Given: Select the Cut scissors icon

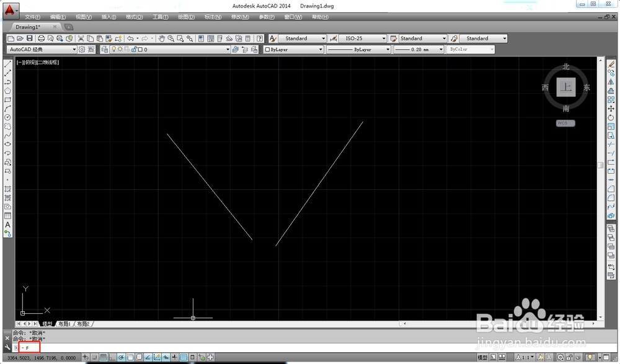Looking at the screenshot, I should 81,38.
